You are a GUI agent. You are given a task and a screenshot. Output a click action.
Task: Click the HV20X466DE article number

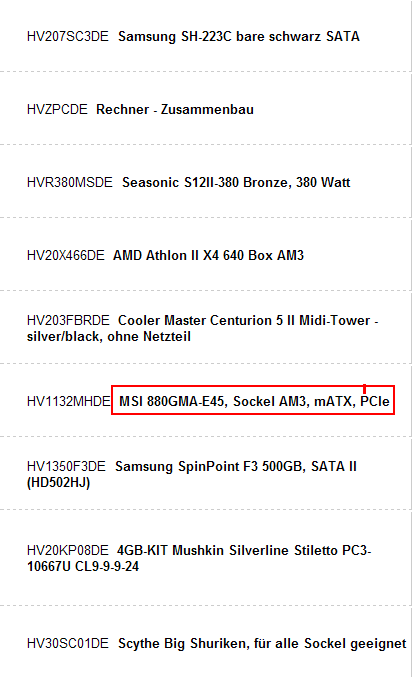(66, 255)
